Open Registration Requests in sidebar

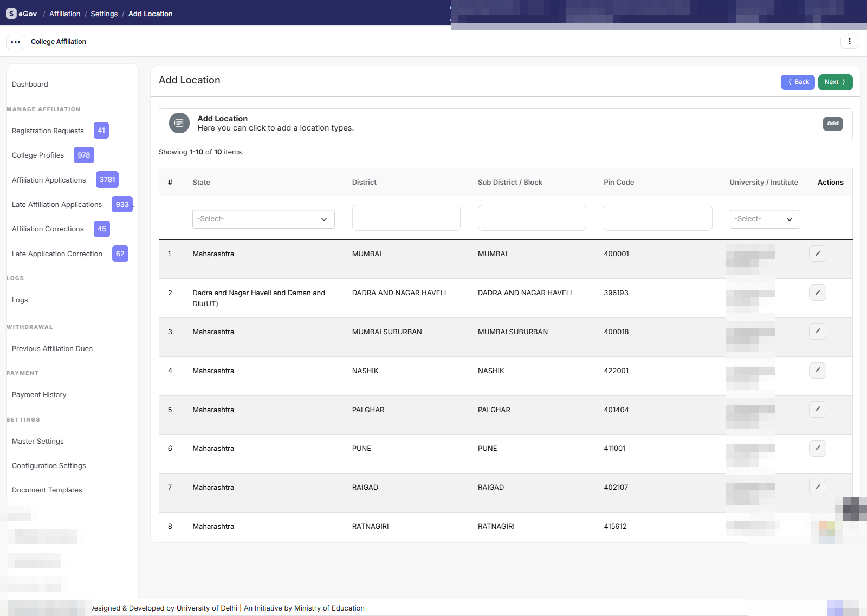click(x=48, y=131)
